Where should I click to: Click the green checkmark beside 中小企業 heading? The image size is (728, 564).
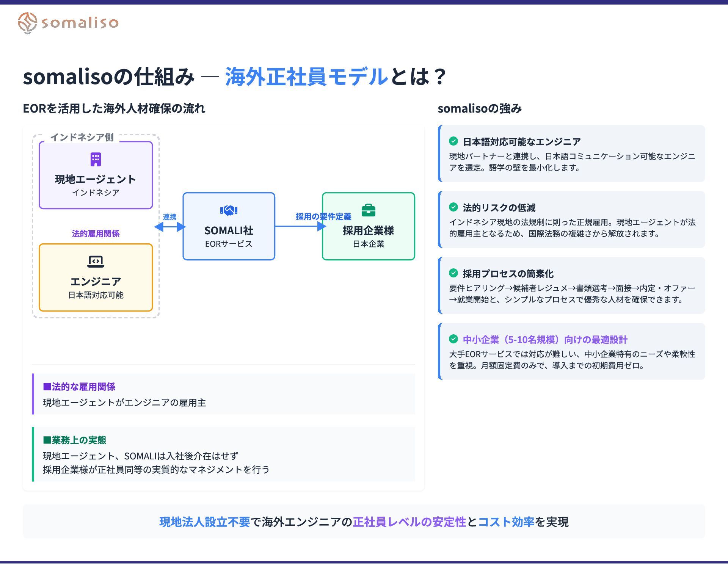(453, 339)
